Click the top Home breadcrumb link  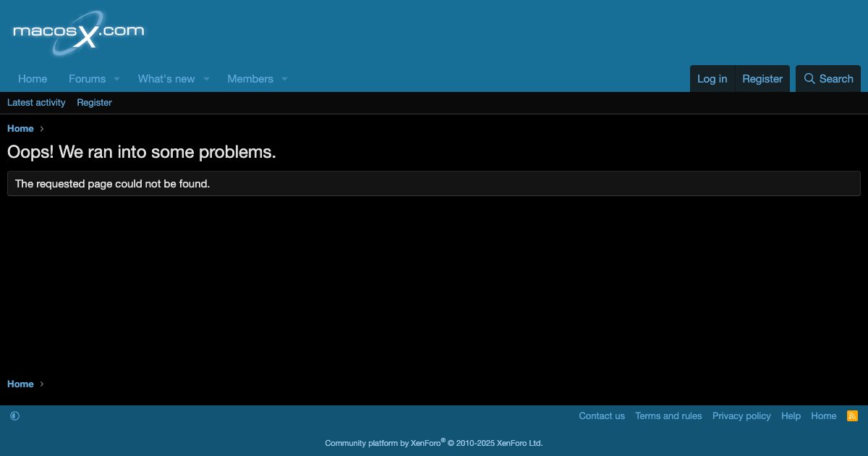20,129
